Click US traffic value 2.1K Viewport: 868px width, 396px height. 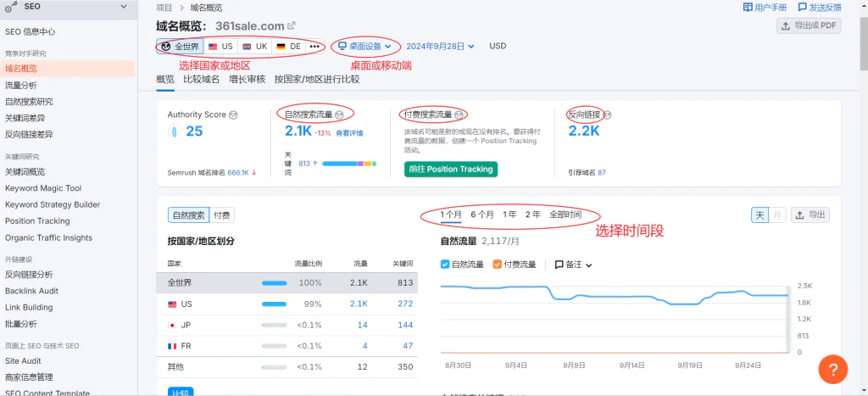tap(359, 304)
